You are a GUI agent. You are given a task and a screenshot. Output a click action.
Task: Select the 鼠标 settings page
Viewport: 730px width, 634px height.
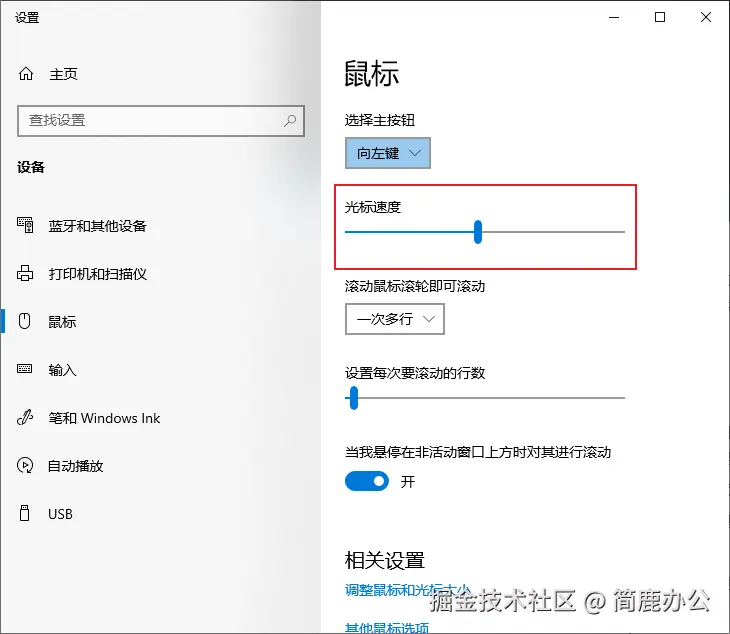tap(62, 322)
